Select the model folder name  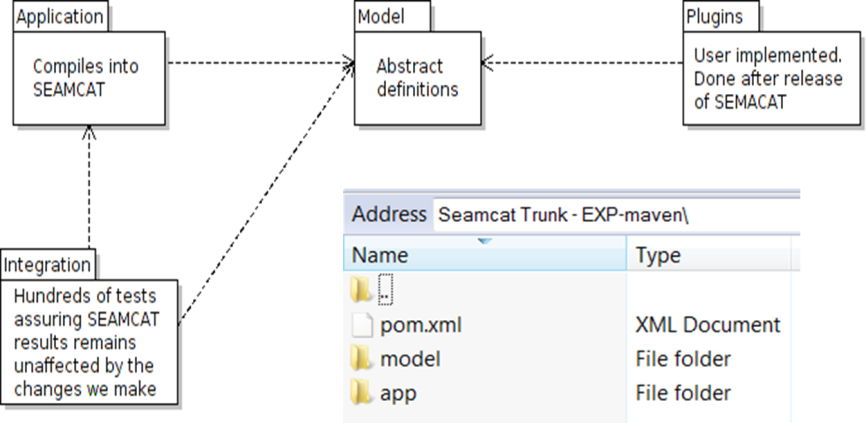coord(410,359)
